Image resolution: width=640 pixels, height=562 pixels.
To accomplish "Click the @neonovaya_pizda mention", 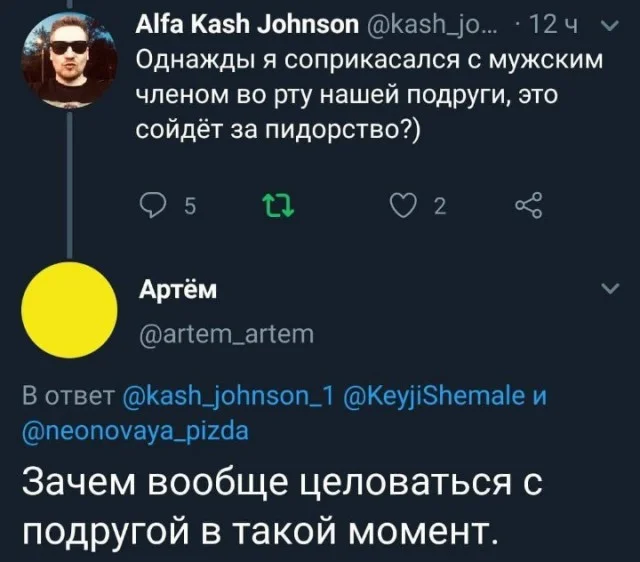I will pyautogui.click(x=134, y=429).
